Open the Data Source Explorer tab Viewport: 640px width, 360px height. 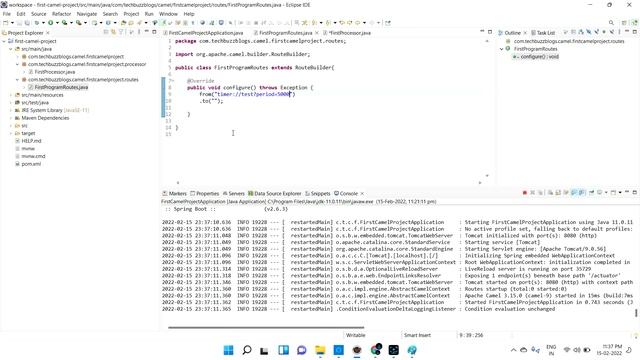pyautogui.click(x=274, y=193)
